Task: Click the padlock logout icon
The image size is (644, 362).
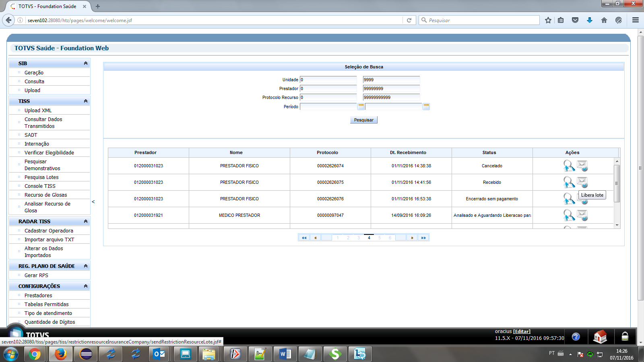Action: coord(625,336)
